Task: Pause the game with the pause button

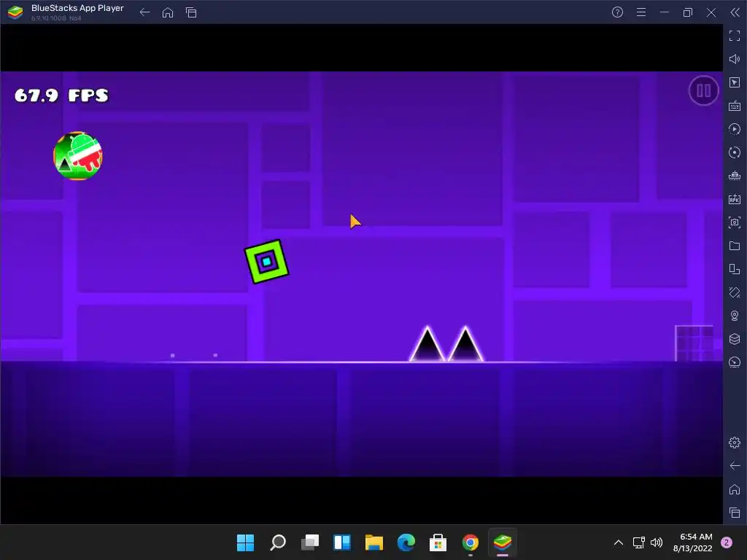Action: pos(703,90)
